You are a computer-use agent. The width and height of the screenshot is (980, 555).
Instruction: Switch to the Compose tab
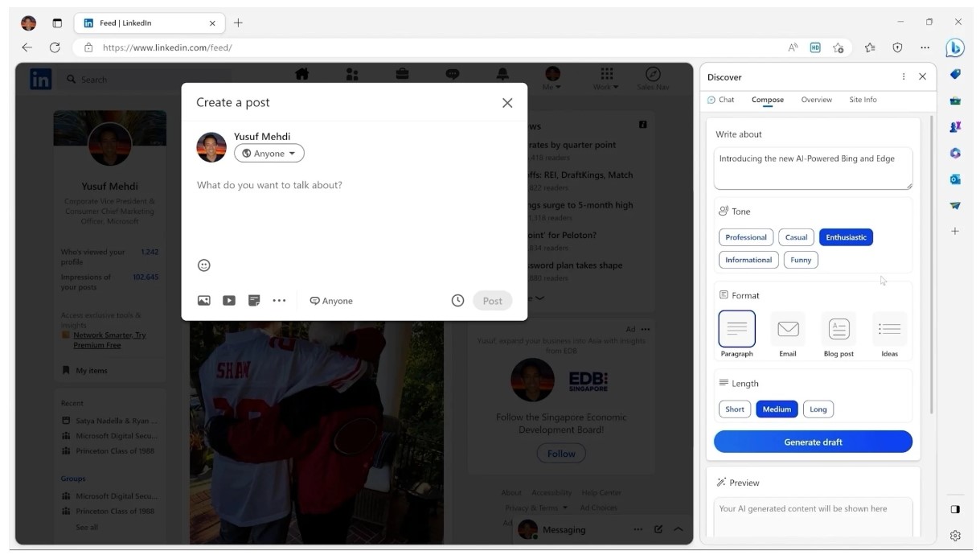[768, 100]
